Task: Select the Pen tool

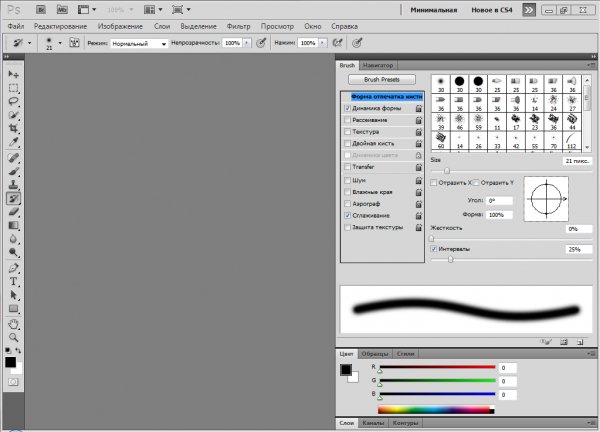Action: click(x=13, y=268)
